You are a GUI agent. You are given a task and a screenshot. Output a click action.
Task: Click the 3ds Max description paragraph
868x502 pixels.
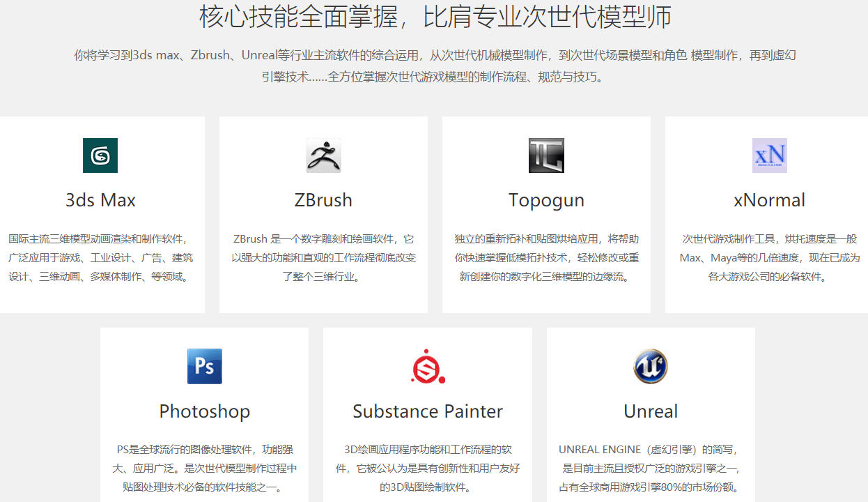[100, 258]
